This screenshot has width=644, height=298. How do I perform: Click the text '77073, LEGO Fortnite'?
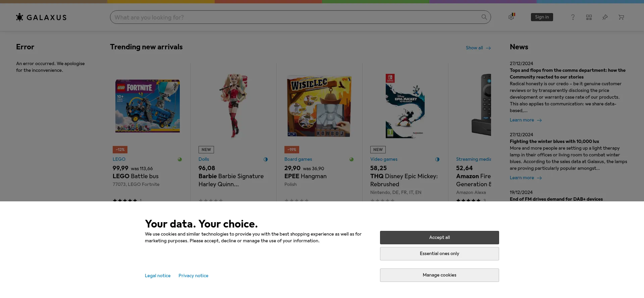(136, 185)
